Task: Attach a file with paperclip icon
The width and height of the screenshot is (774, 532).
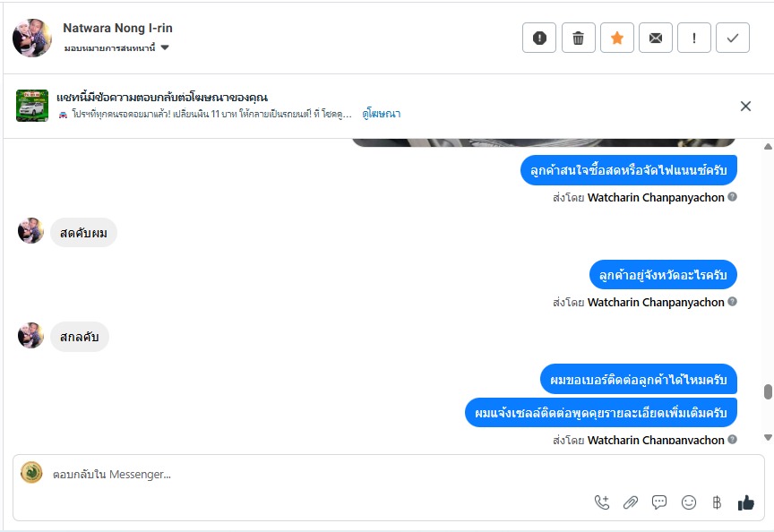Action: coord(631,502)
